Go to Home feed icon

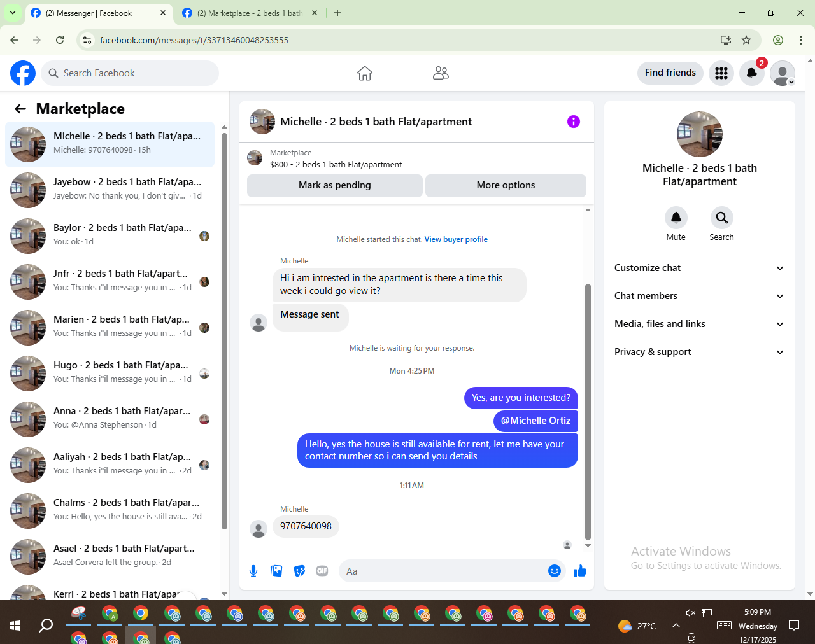click(365, 73)
